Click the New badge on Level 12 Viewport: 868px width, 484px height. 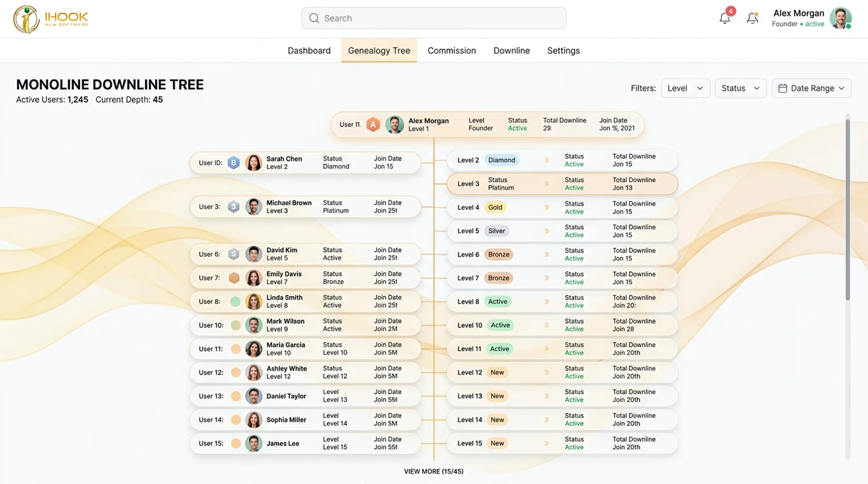(x=497, y=372)
